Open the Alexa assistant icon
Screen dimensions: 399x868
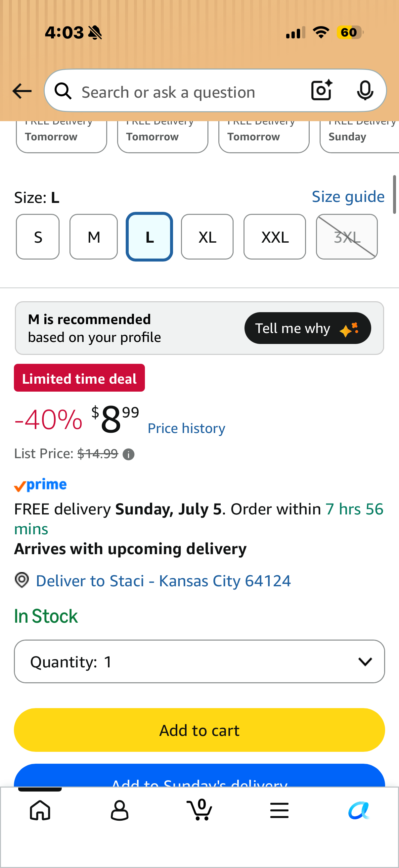point(359,810)
